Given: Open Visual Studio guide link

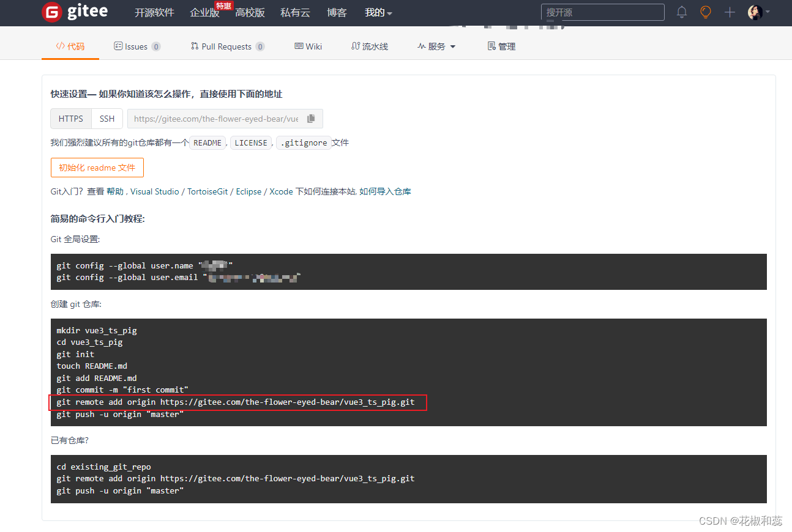Looking at the screenshot, I should click(155, 191).
